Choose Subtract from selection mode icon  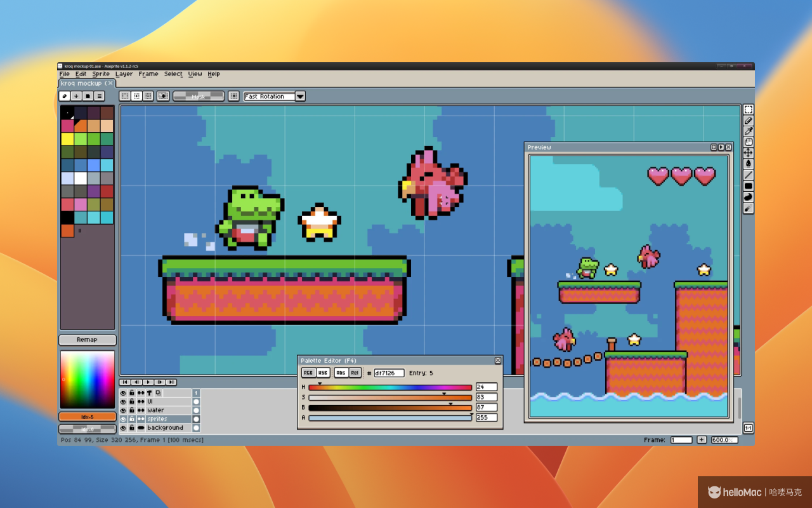148,96
